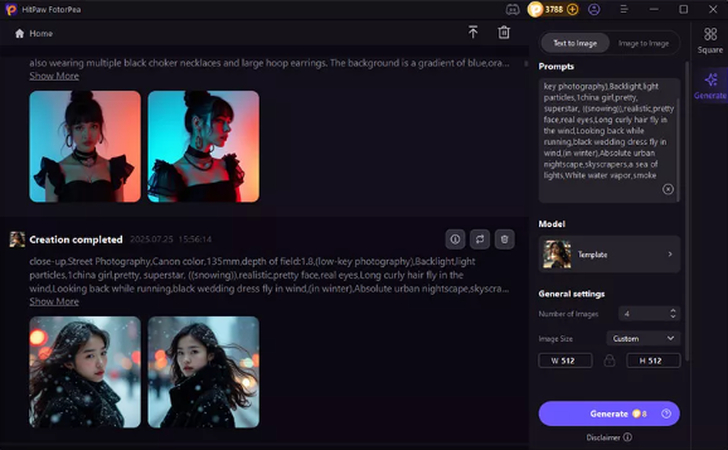This screenshot has height=450, width=728.
Task: Click the Model section heading
Action: [552, 224]
